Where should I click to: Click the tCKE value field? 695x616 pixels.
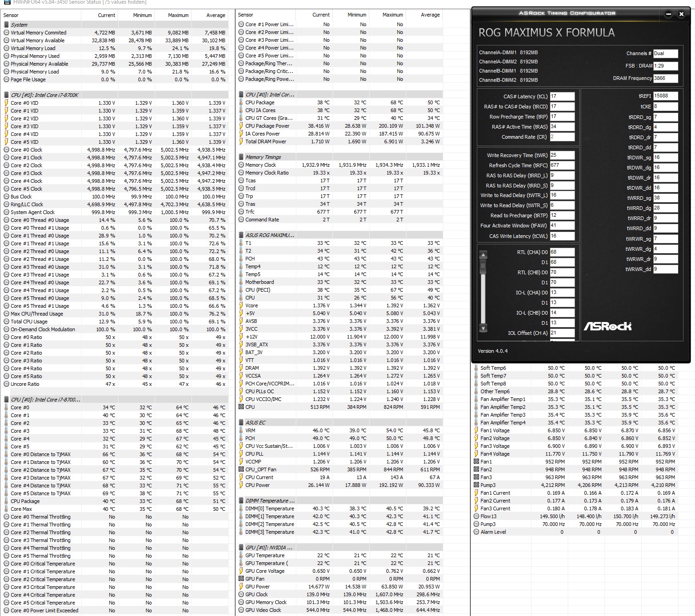point(666,107)
